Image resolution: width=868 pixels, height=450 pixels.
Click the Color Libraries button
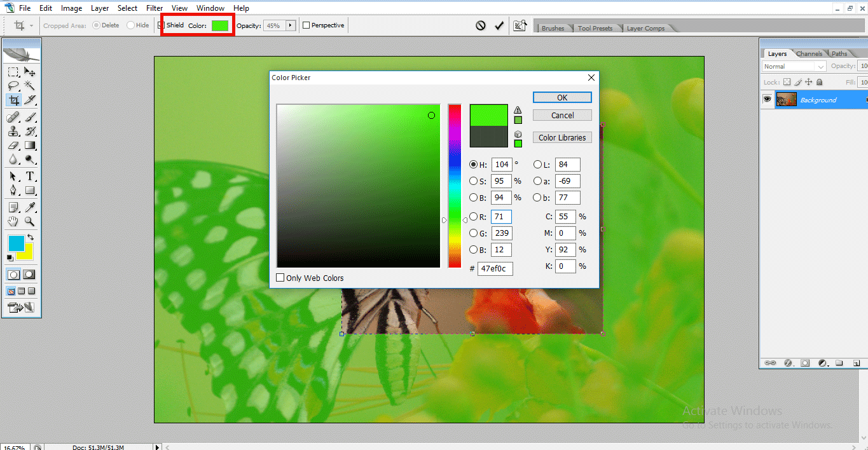tap(562, 137)
